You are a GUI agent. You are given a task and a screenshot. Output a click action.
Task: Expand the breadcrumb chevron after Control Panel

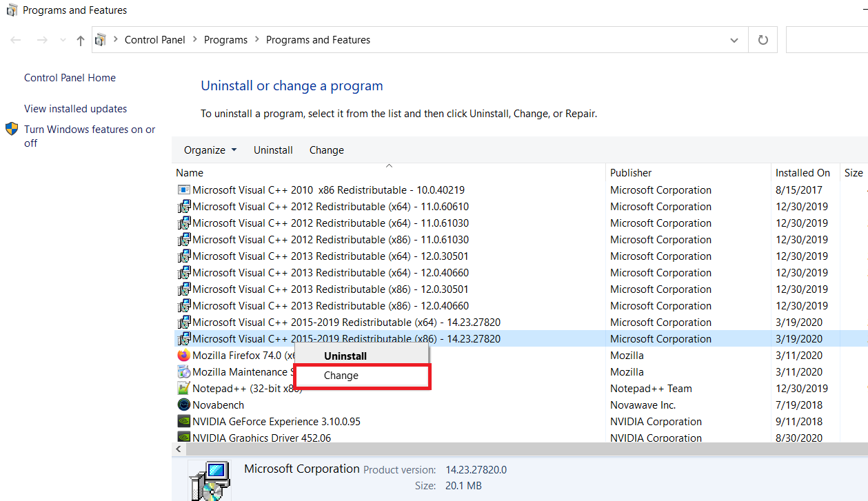point(195,40)
